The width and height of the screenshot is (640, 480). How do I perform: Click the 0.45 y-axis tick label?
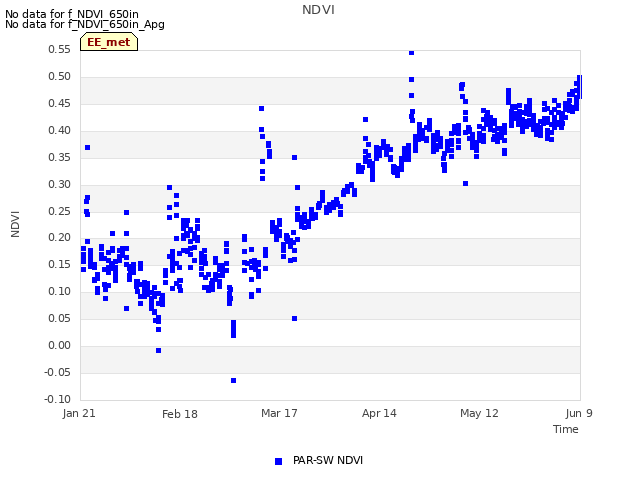(x=60, y=103)
